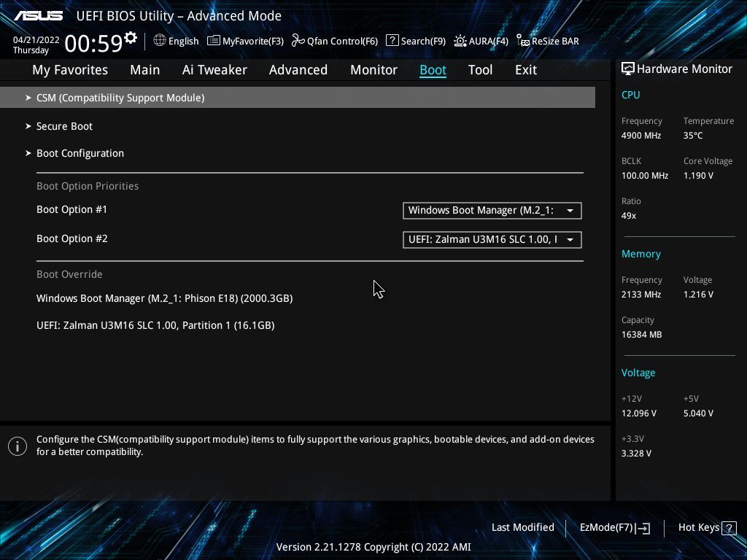Click the Boot Option #1 label
The height and width of the screenshot is (560, 747).
[x=72, y=209]
